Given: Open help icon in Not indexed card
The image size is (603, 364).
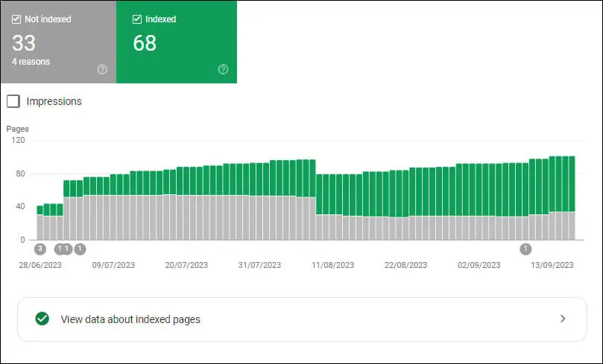Looking at the screenshot, I should (102, 69).
